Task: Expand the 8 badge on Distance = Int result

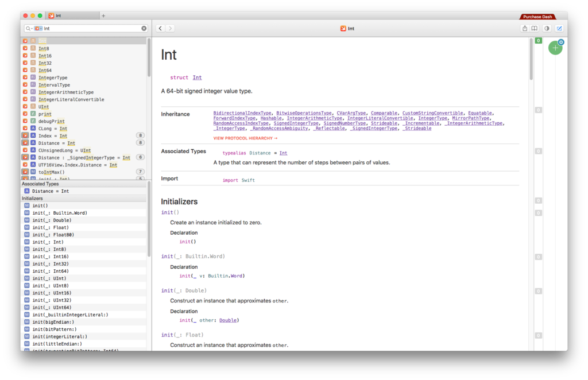Action: coord(140,143)
